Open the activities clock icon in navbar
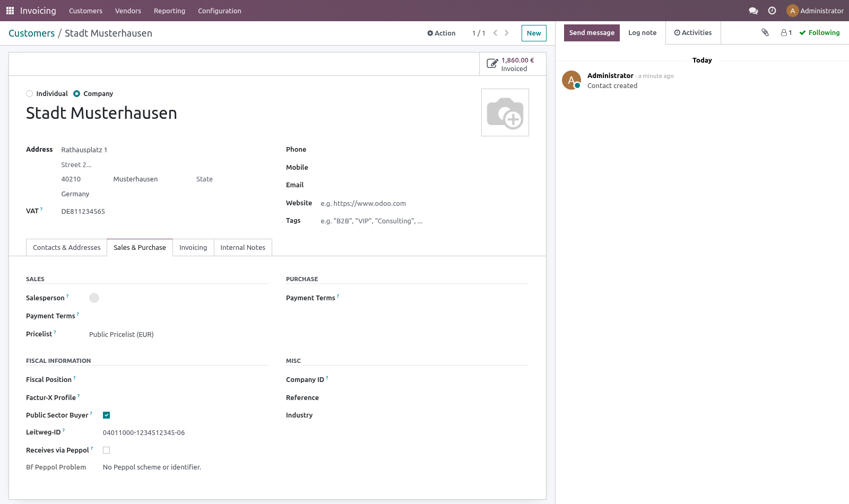849x504 pixels. (x=772, y=11)
